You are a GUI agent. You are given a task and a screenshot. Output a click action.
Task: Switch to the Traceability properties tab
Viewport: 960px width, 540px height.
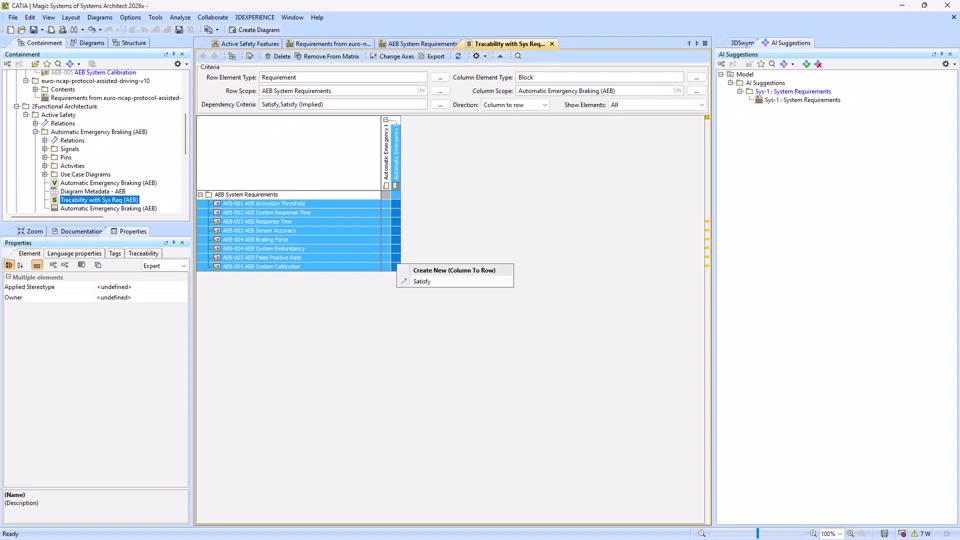click(x=143, y=253)
